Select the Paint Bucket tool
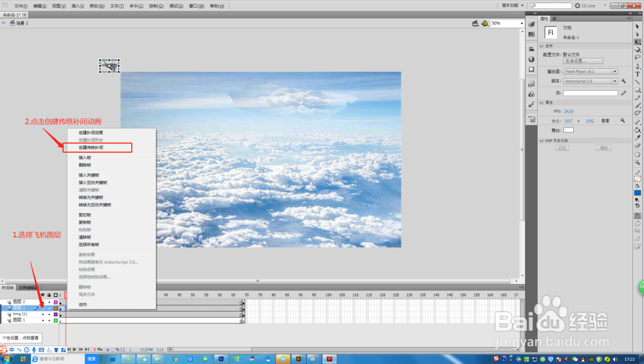 coord(638,130)
